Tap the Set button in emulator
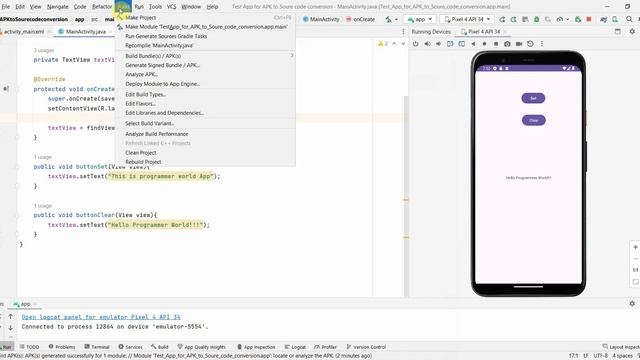 click(x=533, y=98)
